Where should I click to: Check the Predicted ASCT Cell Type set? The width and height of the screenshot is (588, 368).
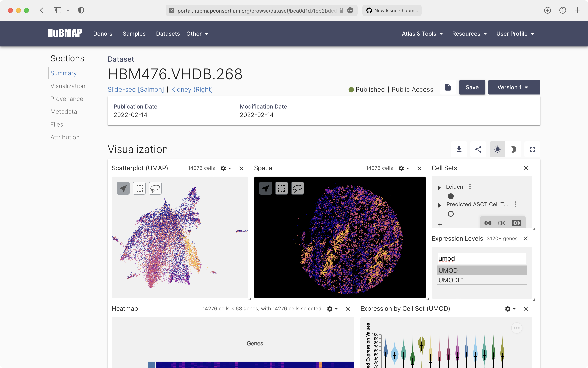pos(451,214)
